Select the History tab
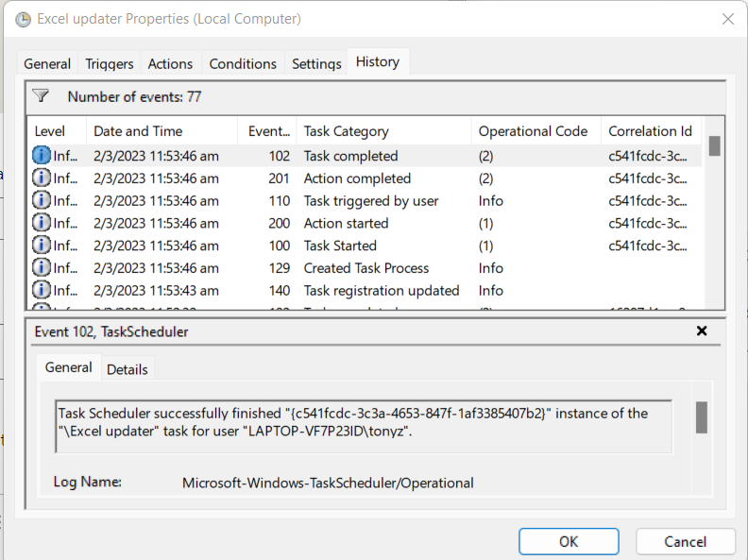This screenshot has height=560, width=748. 378,62
